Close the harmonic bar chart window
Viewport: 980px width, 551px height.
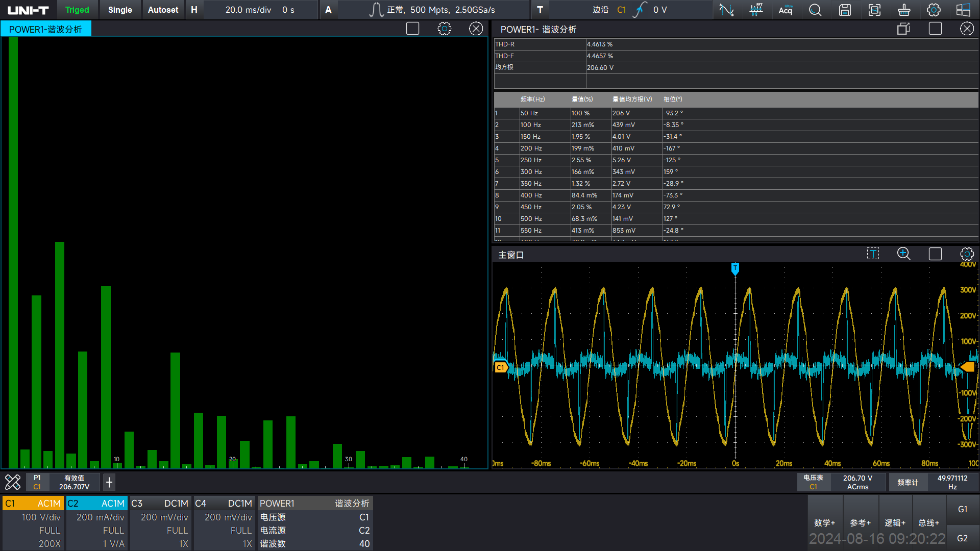point(476,29)
